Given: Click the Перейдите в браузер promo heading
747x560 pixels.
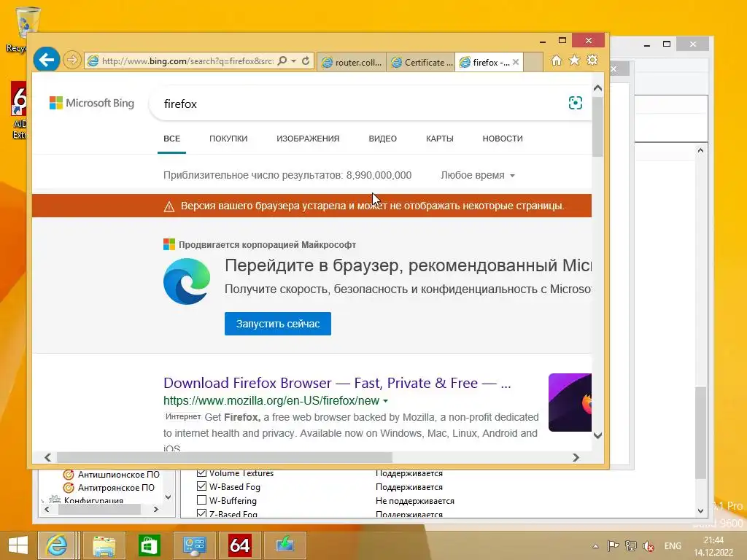Looking at the screenshot, I should point(408,265).
